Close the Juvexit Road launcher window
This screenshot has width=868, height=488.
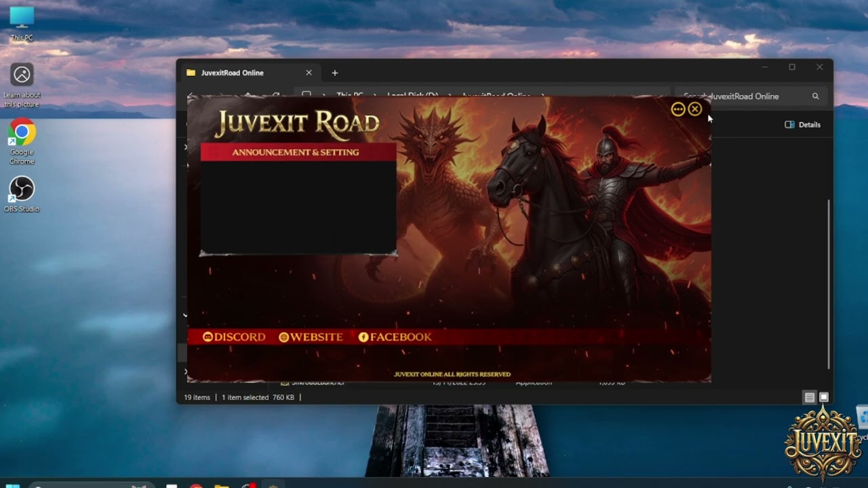click(x=695, y=109)
